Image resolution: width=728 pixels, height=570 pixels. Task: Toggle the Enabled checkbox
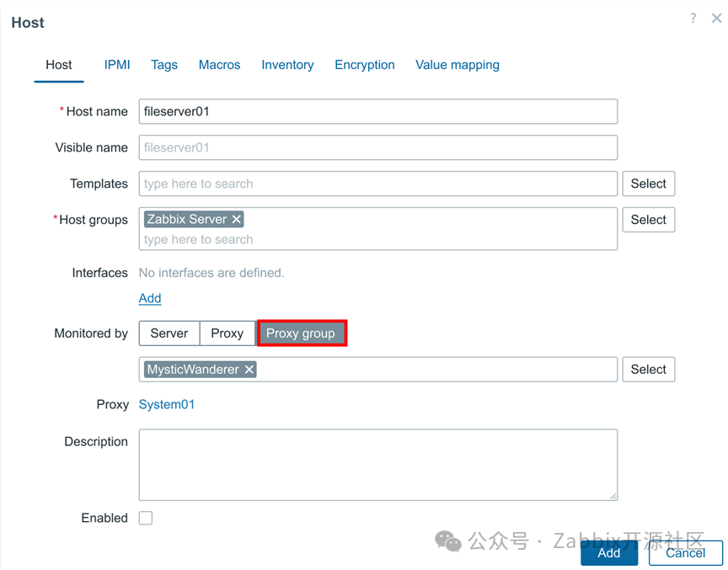pyautogui.click(x=146, y=518)
